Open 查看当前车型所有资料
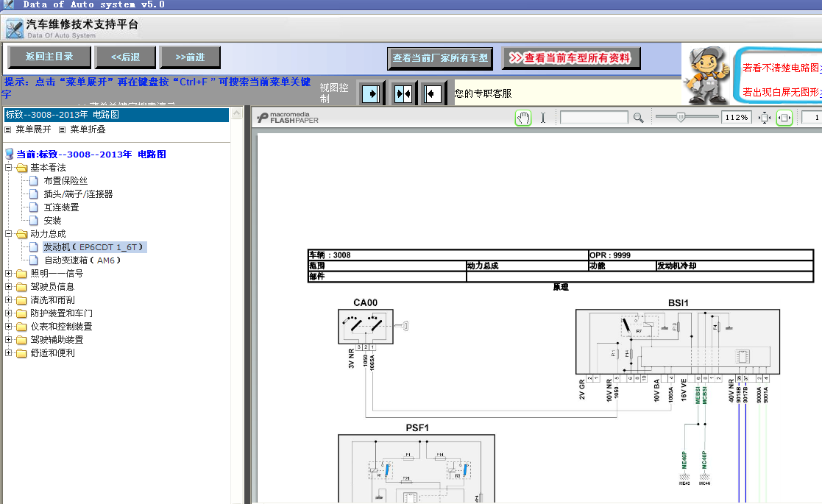This screenshot has height=504, width=822. pyautogui.click(x=571, y=57)
